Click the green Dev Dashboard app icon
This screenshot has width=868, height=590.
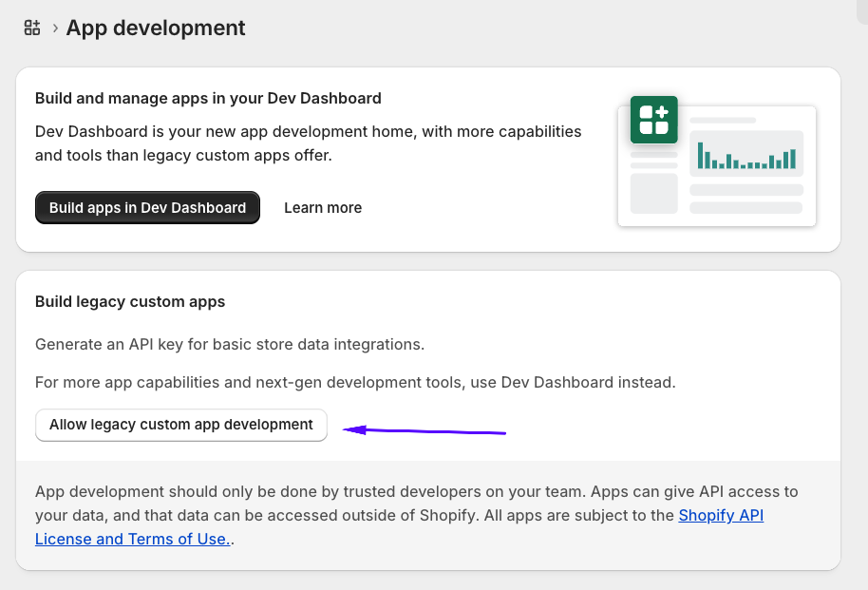pyautogui.click(x=653, y=120)
